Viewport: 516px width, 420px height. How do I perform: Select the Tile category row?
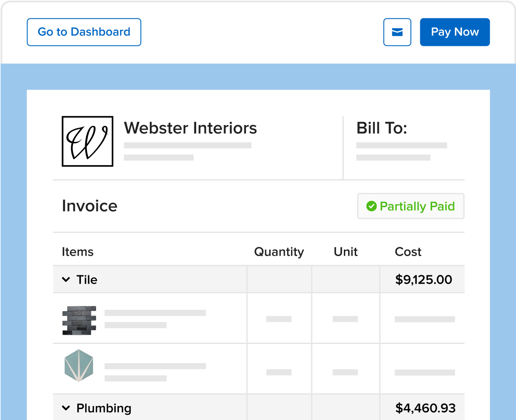[x=259, y=279]
